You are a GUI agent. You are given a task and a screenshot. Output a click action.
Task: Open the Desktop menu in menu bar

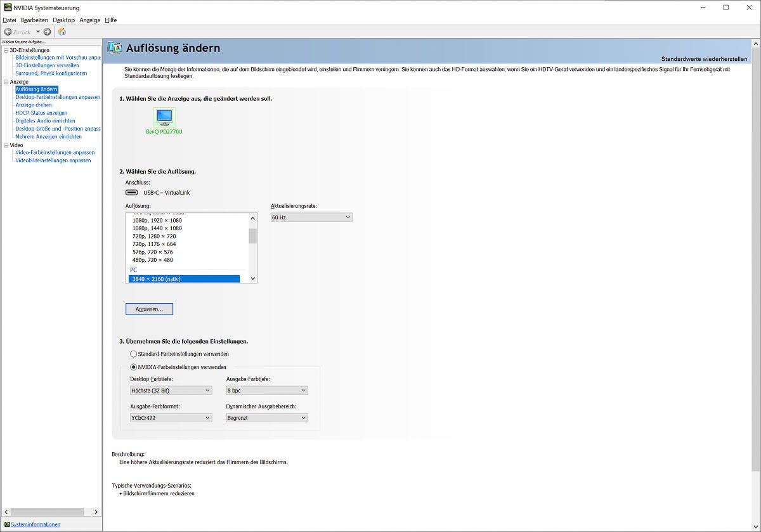pos(63,20)
